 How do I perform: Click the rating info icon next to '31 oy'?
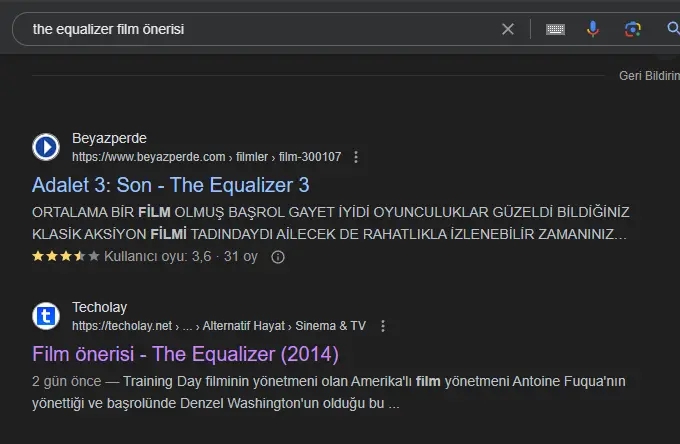[x=278, y=257]
